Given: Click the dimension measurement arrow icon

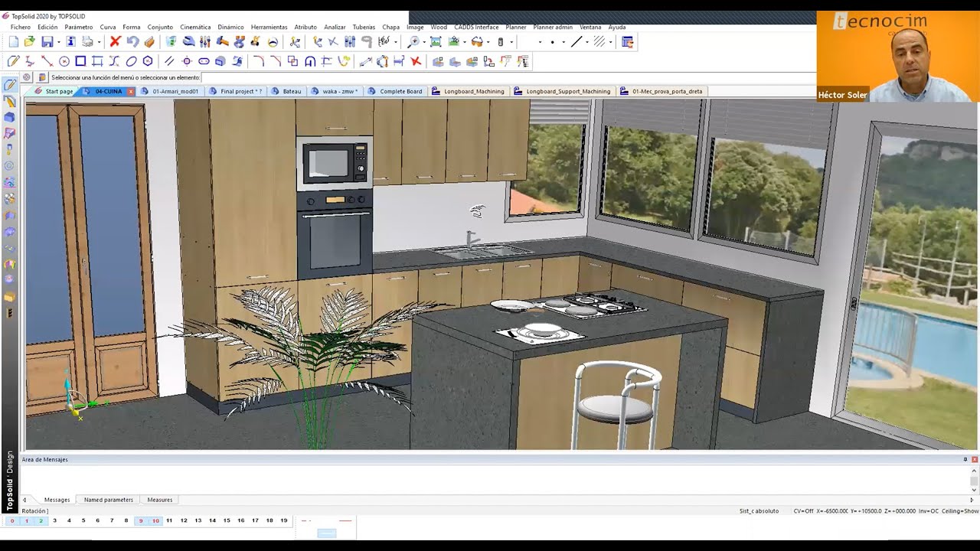Looking at the screenshot, I should (365, 61).
